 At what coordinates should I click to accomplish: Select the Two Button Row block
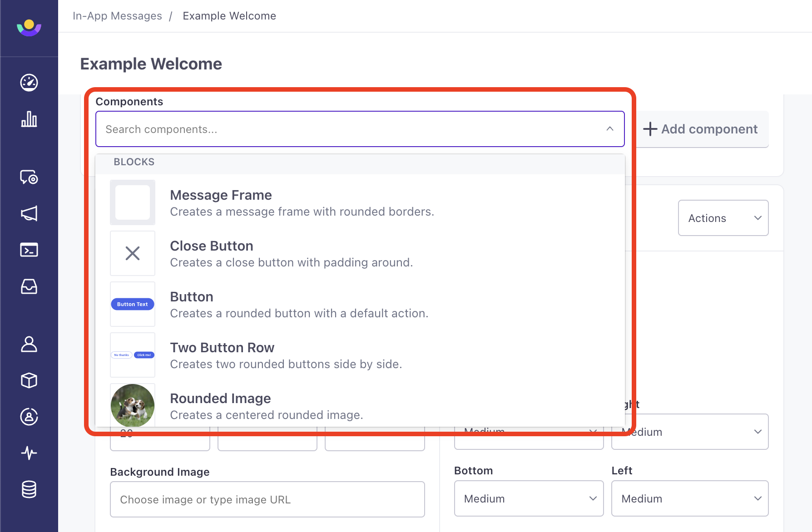coord(360,355)
